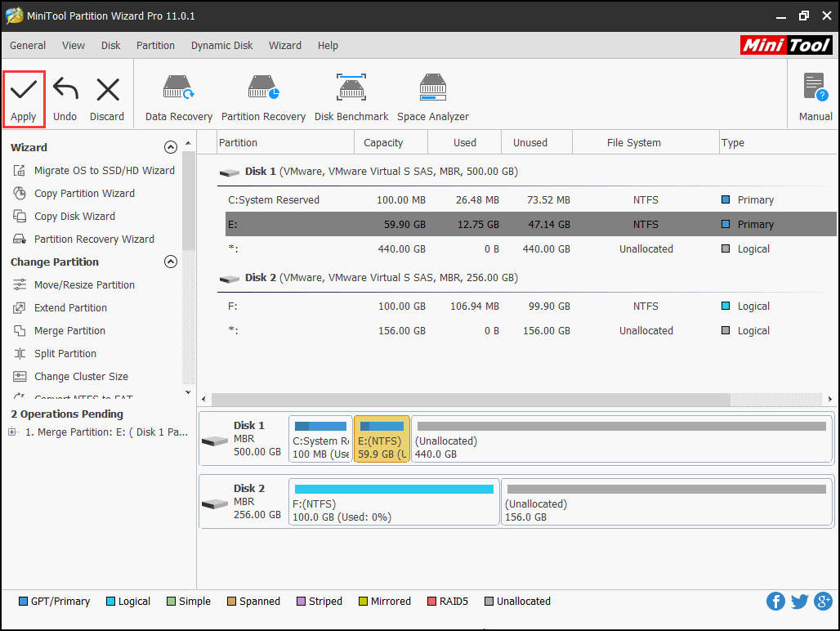Screen dimensions: 840x631
Task: Apply the pending operations
Action: 24,100
